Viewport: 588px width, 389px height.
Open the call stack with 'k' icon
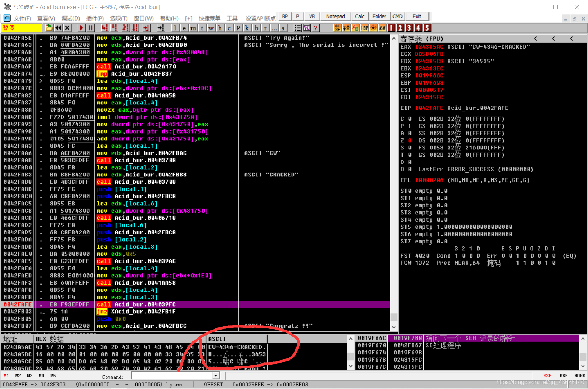[247, 28]
